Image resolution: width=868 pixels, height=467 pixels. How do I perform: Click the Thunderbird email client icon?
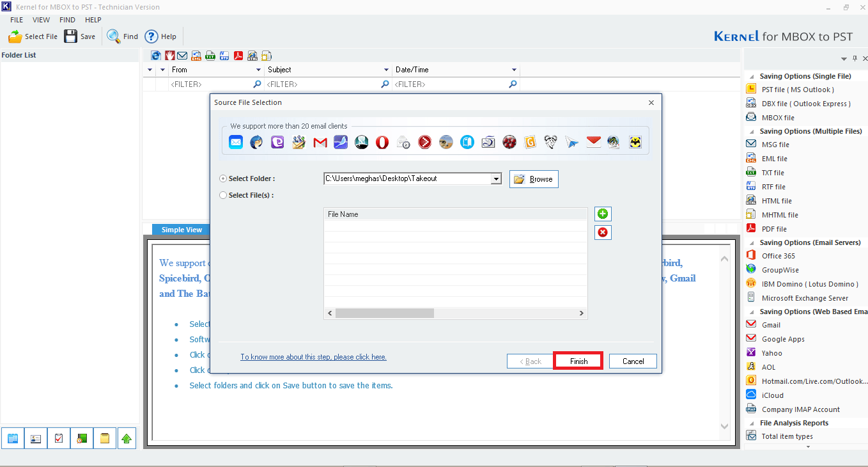[x=256, y=143]
